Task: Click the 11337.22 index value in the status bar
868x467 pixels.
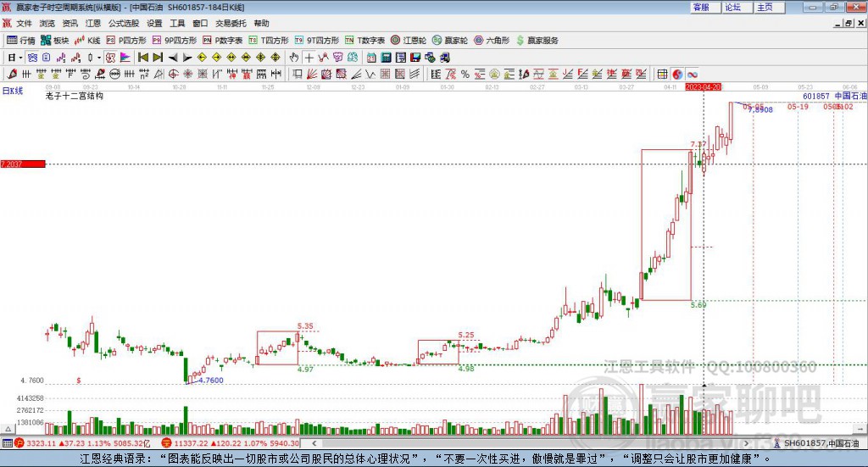Action: [x=191, y=443]
